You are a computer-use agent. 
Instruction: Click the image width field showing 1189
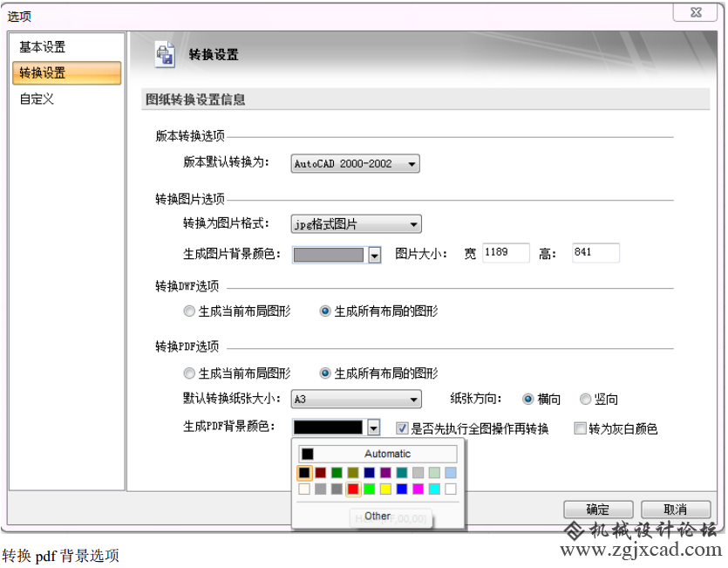pyautogui.click(x=506, y=253)
